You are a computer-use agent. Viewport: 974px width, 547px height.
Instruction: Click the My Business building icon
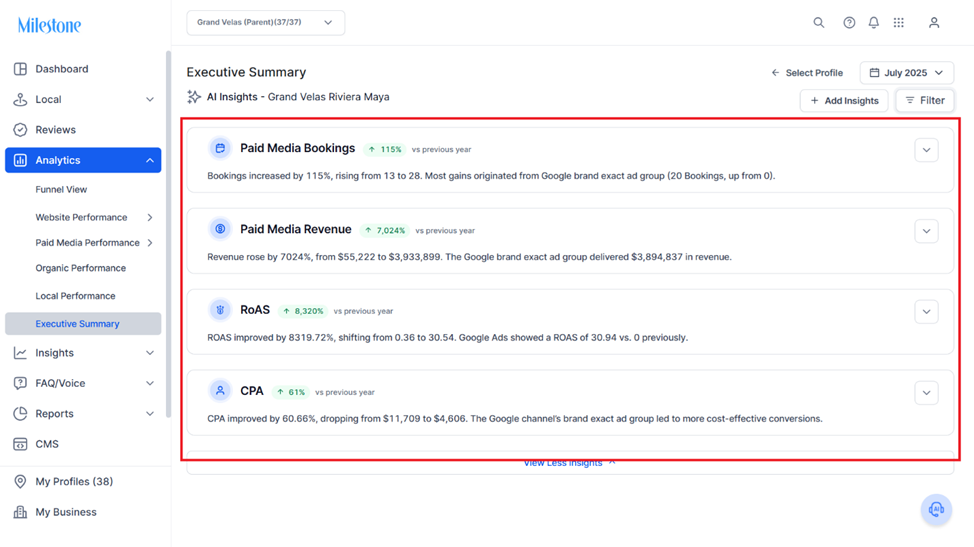pyautogui.click(x=20, y=512)
